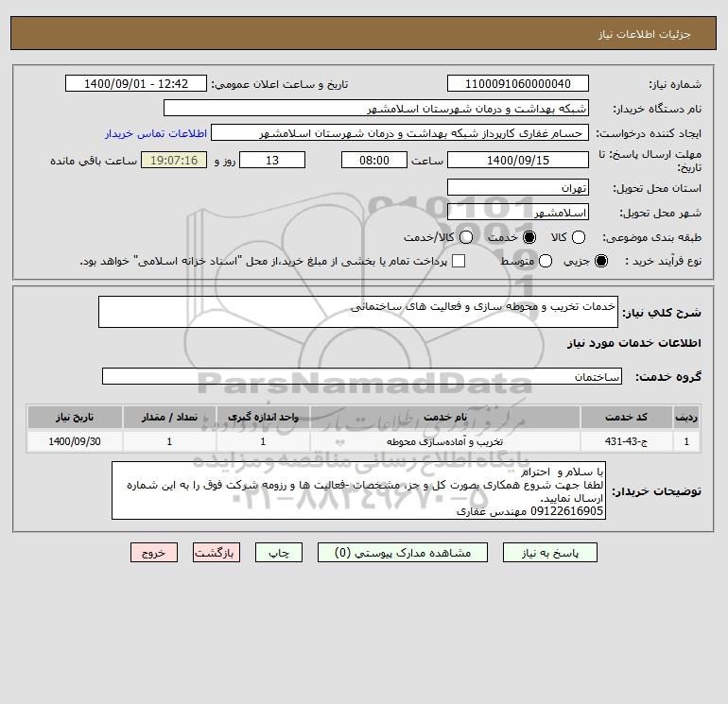The height and width of the screenshot is (704, 728).
Task: Select the کالا/خدمت radio button
Action: [466, 237]
